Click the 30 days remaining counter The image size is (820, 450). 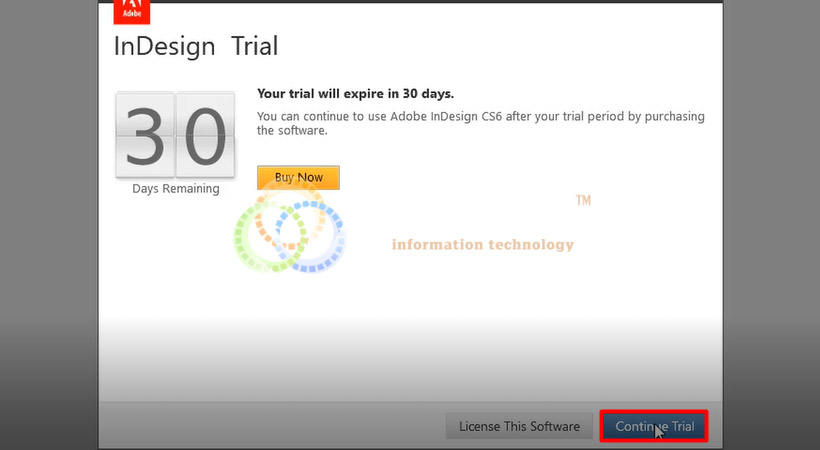click(x=175, y=135)
